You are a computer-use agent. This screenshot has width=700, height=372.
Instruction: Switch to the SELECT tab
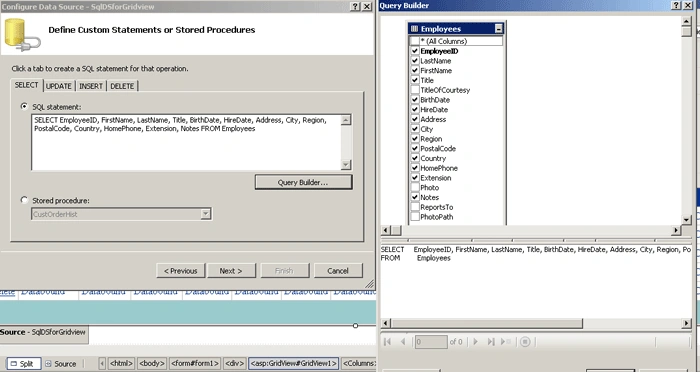(26, 85)
